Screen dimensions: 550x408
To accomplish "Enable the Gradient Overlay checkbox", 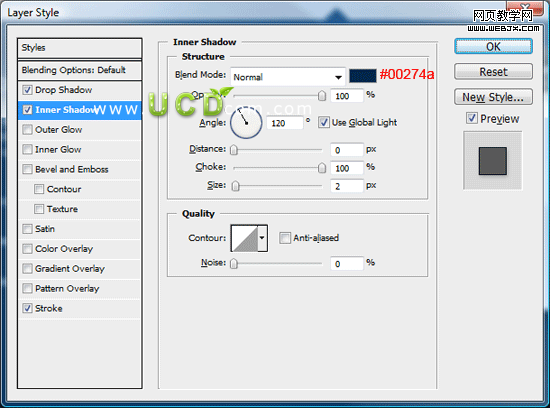I will click(x=27, y=269).
